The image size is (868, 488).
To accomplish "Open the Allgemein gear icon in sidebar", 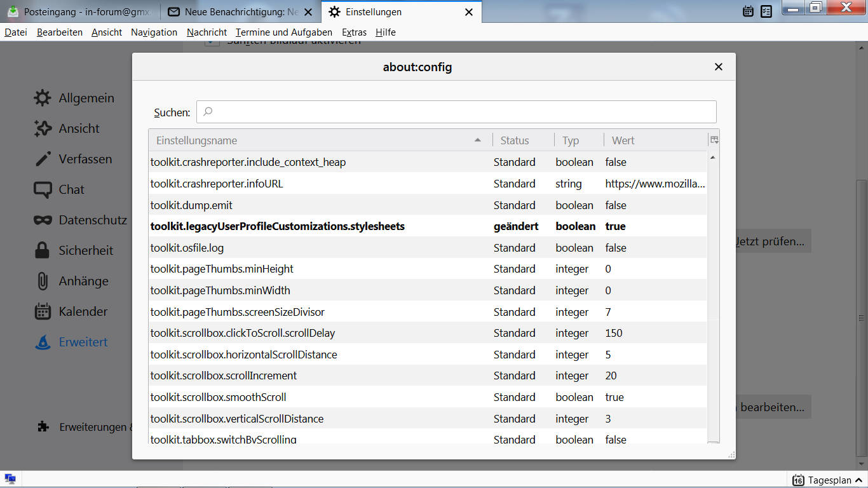I will coord(43,98).
